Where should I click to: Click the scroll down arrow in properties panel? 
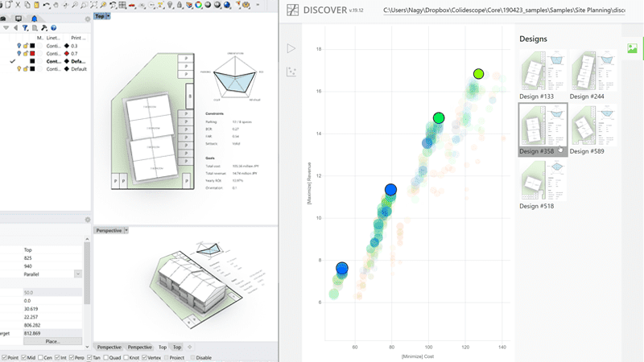point(87,347)
